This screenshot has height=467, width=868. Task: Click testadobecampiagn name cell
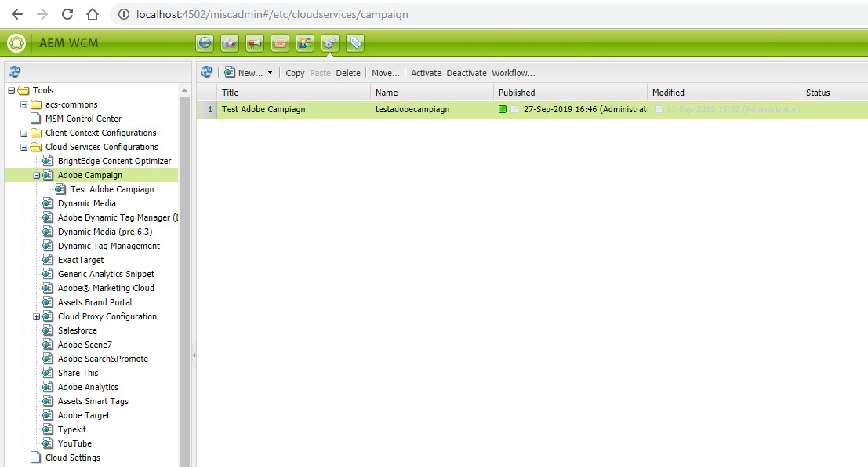pyautogui.click(x=412, y=110)
